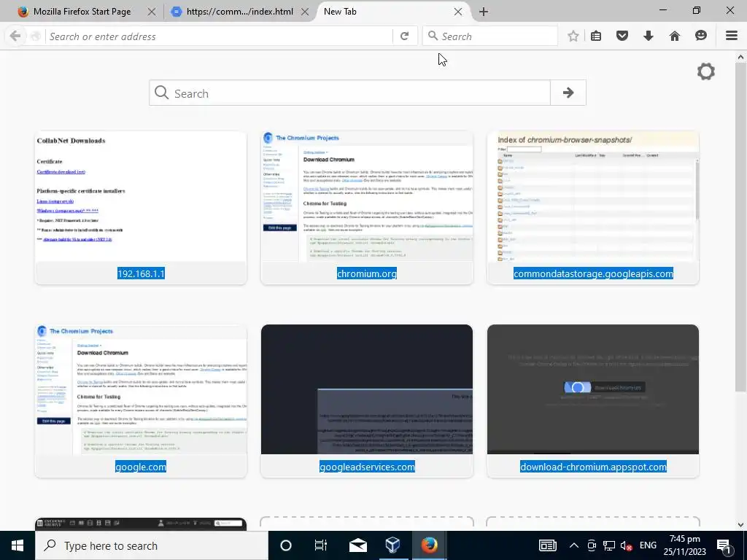This screenshot has height=560, width=747.
Task: Open the Action Center notifications icon
Action: [x=724, y=545]
